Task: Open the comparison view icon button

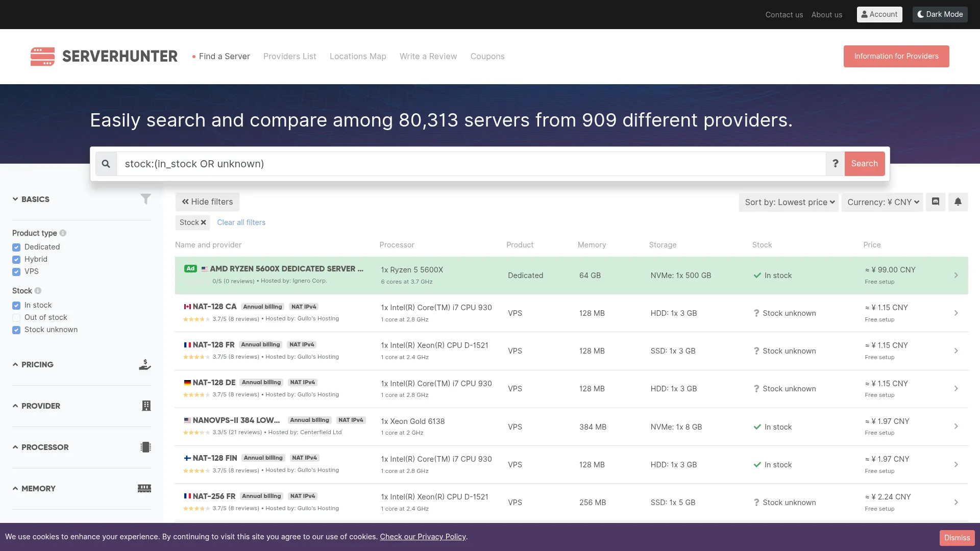Action: (x=936, y=202)
